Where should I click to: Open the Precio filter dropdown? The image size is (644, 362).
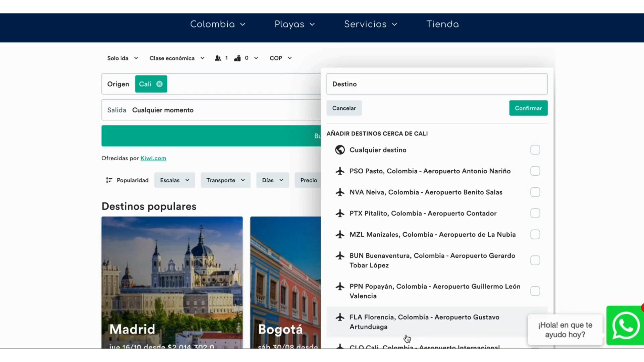[308, 180]
